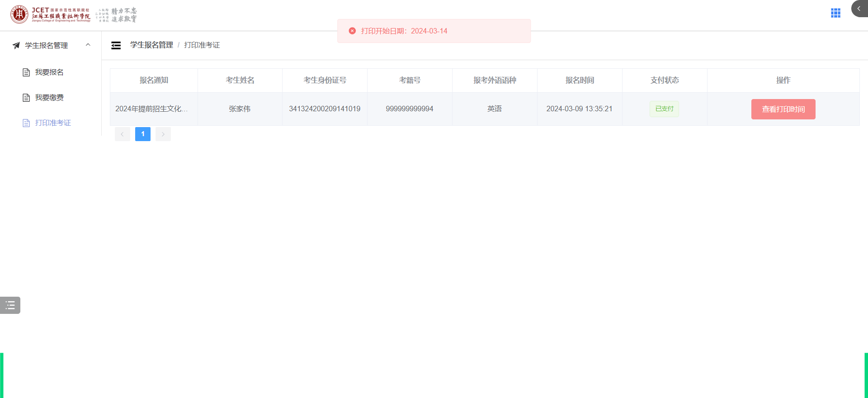This screenshot has width=868, height=398.
Task: Click the 查看打印时间 button
Action: tap(783, 109)
